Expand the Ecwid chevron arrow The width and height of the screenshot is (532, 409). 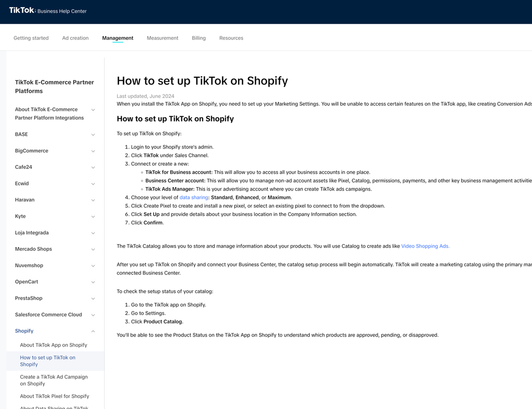[x=93, y=184]
